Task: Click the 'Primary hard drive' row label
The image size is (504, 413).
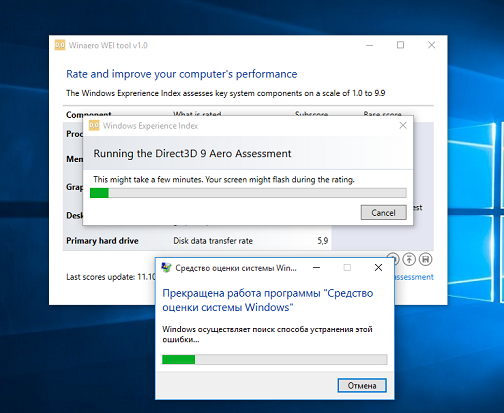Action: pyautogui.click(x=102, y=241)
